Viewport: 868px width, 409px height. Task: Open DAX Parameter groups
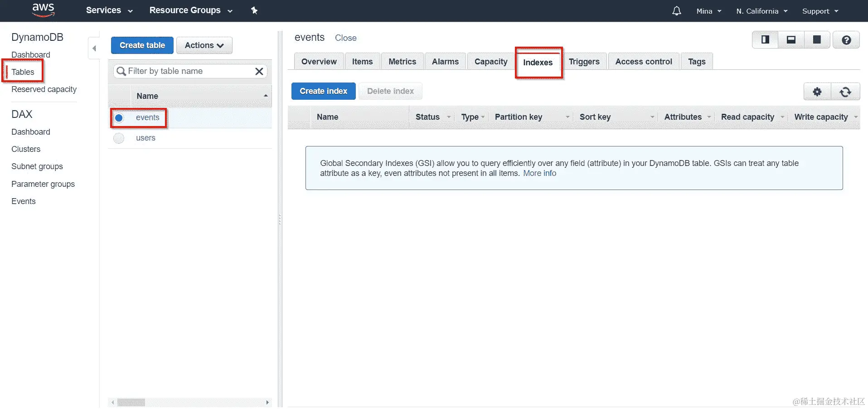pyautogui.click(x=43, y=184)
